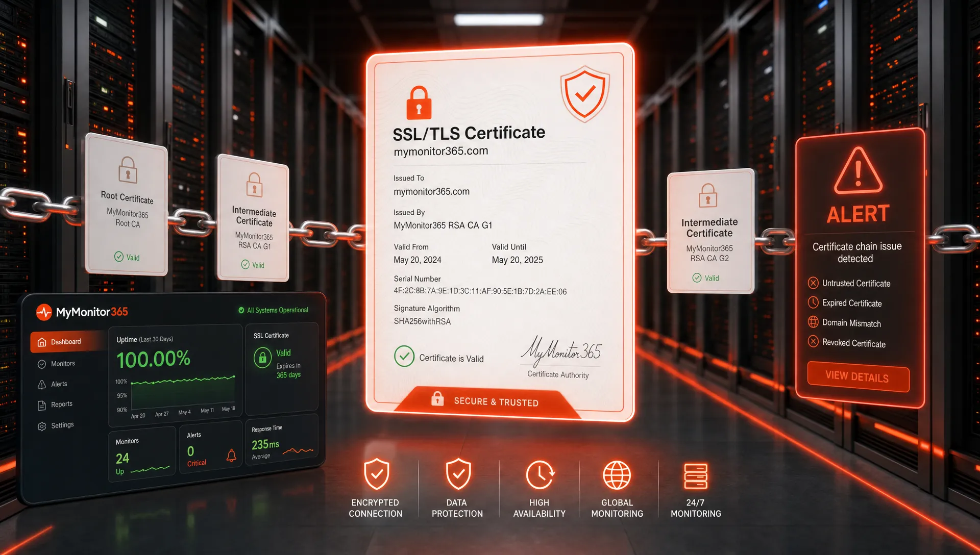Click the MyMonitor365 pulse logo icon
980x555 pixels.
click(x=44, y=312)
